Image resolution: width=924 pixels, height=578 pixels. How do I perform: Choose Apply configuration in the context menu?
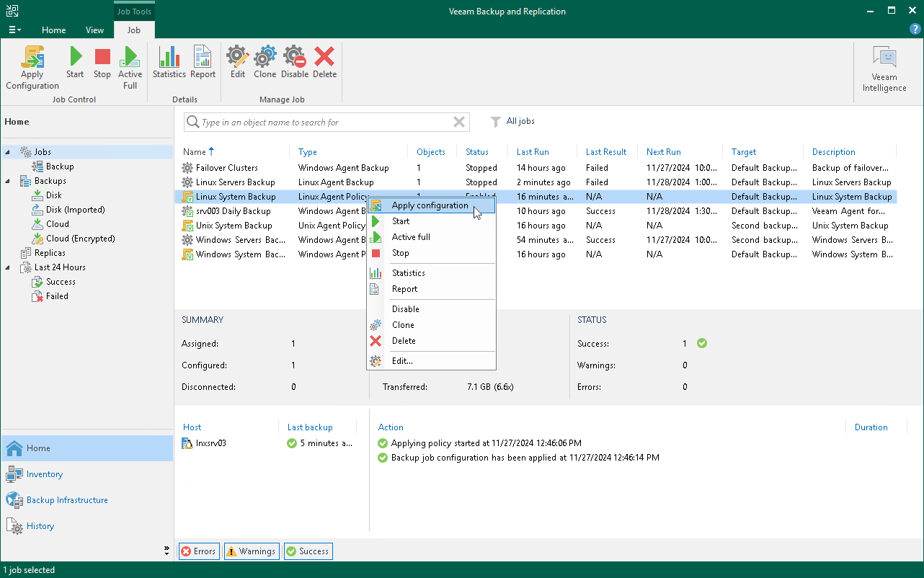pyautogui.click(x=430, y=205)
